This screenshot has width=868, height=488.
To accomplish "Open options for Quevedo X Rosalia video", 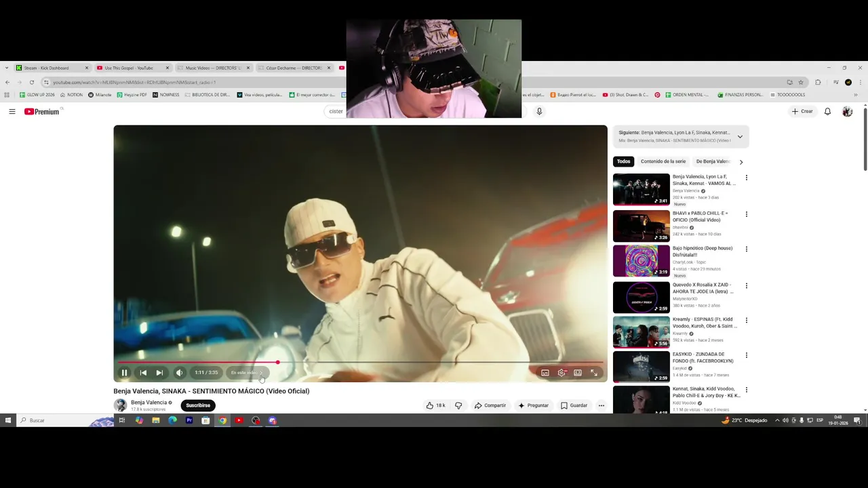I will (747, 285).
